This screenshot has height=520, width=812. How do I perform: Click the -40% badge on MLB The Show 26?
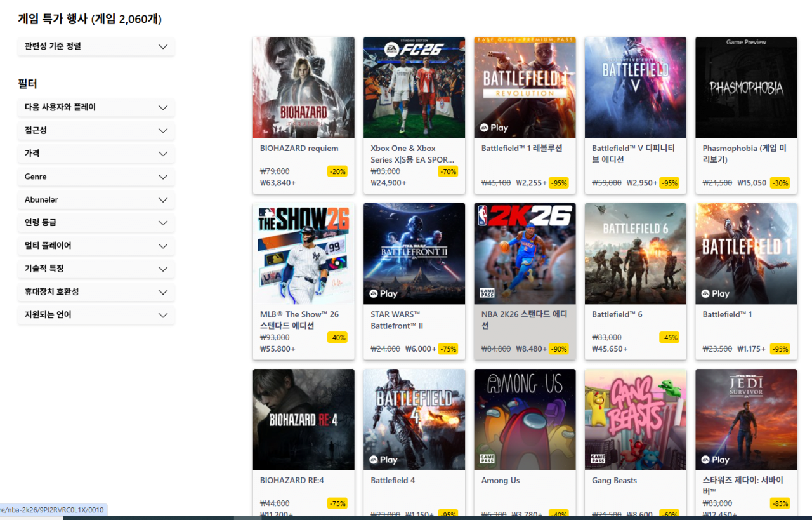(337, 338)
